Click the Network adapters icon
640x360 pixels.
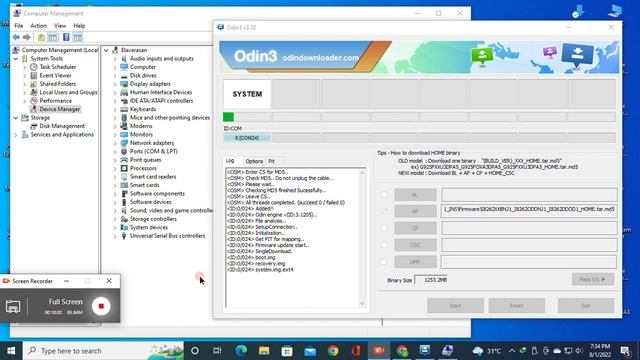[x=124, y=143]
